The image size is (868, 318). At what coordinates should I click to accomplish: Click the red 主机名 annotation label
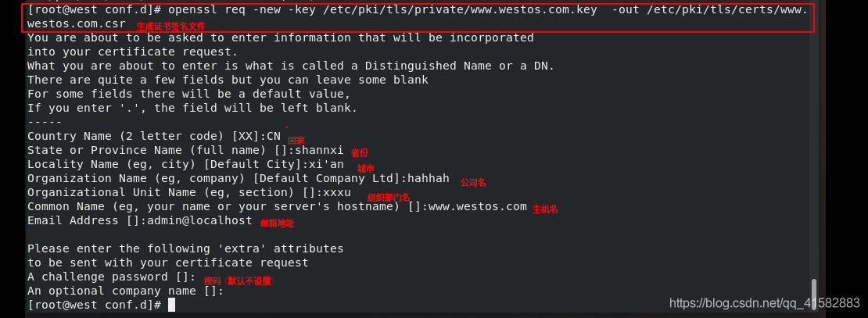[x=545, y=209]
